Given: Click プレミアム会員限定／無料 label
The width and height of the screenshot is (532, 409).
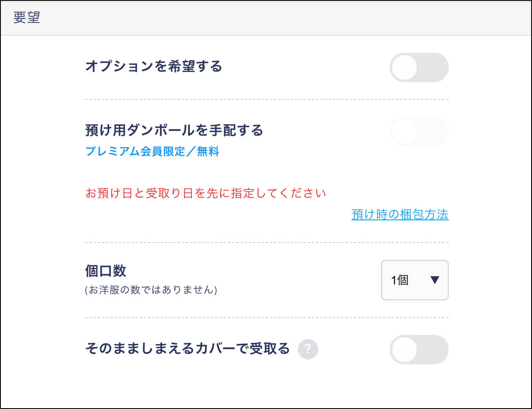Looking at the screenshot, I should click(x=152, y=151).
